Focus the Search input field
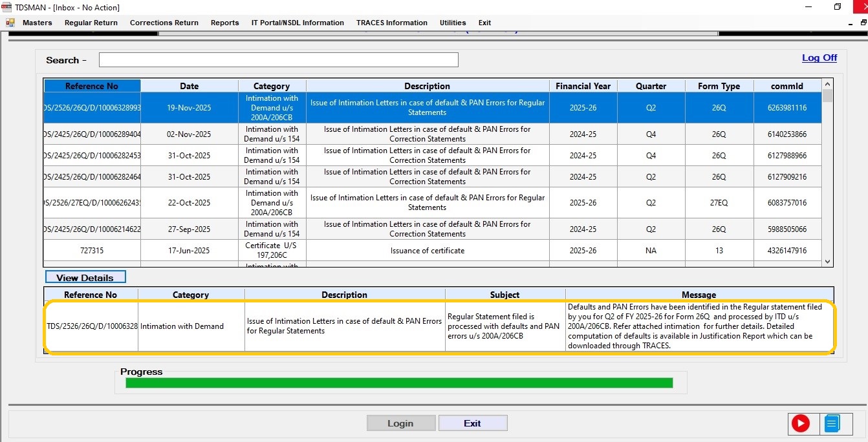The height and width of the screenshot is (442, 868). coord(278,60)
